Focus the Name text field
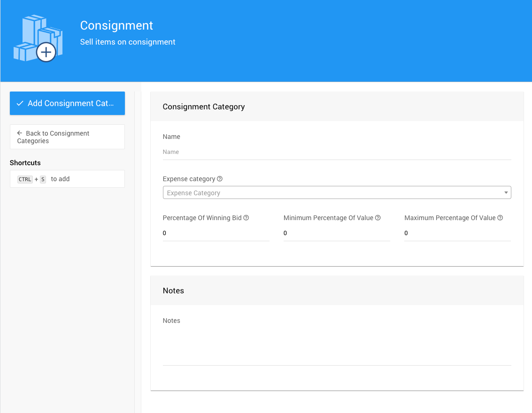This screenshot has height=413, width=532. click(x=336, y=152)
